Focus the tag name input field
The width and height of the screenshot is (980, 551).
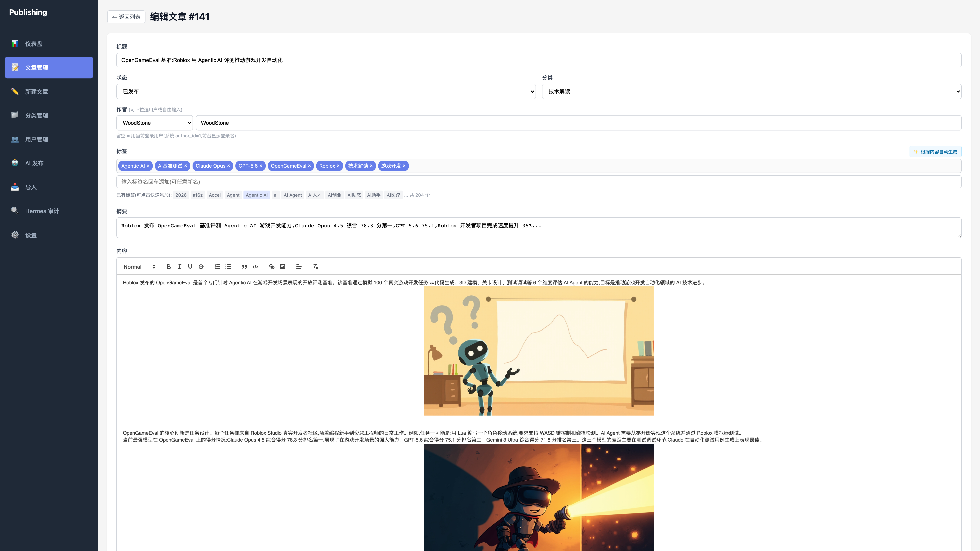[x=539, y=182]
